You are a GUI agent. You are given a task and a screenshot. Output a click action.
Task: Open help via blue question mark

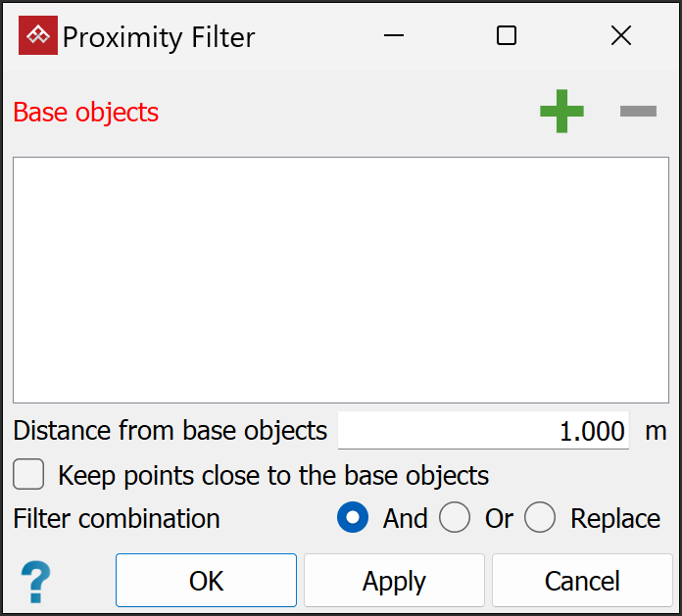[36, 582]
